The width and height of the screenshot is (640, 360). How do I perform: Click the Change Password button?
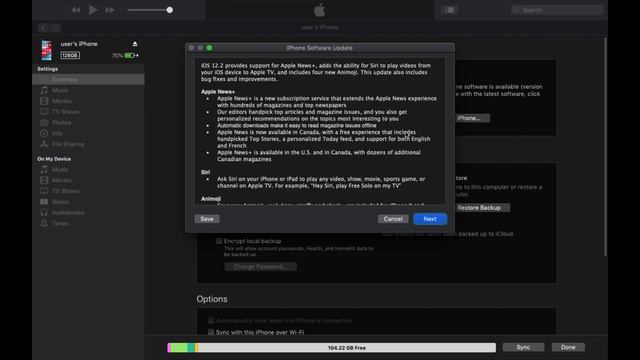click(260, 267)
